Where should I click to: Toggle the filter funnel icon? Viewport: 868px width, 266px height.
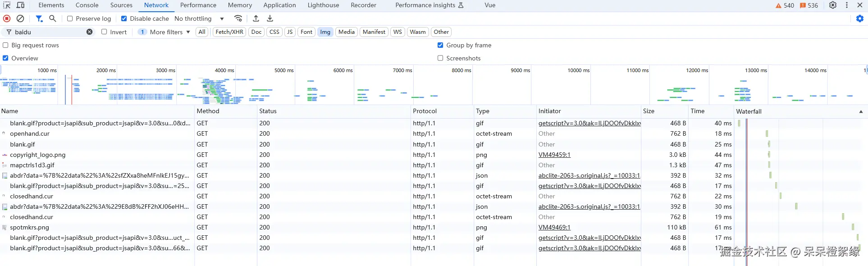pyautogui.click(x=39, y=18)
